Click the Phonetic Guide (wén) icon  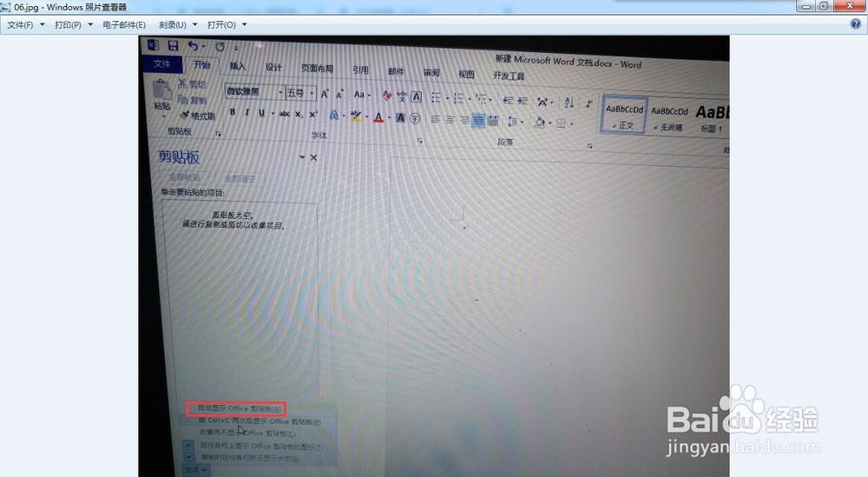pos(401,96)
